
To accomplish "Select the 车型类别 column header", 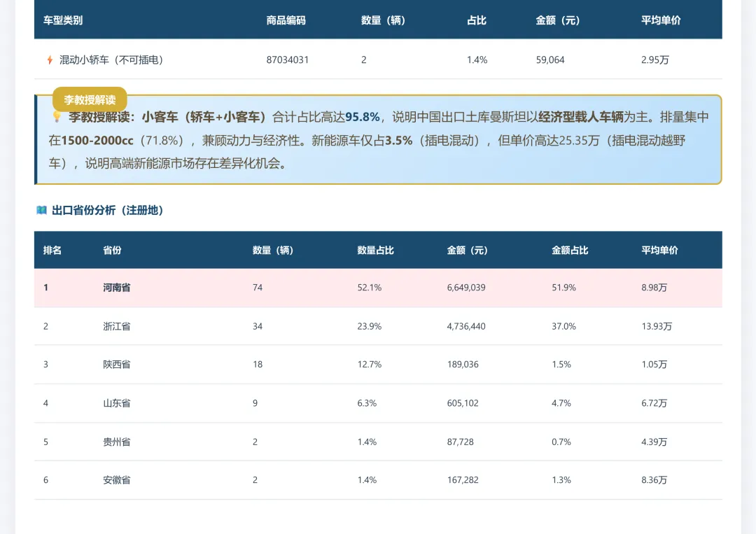I will pyautogui.click(x=63, y=20).
